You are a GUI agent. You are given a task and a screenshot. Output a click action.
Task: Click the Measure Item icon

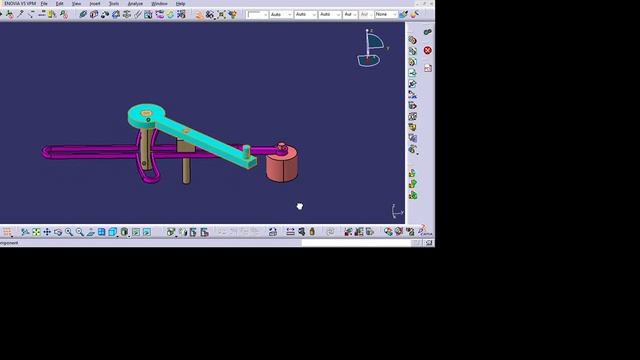click(301, 232)
